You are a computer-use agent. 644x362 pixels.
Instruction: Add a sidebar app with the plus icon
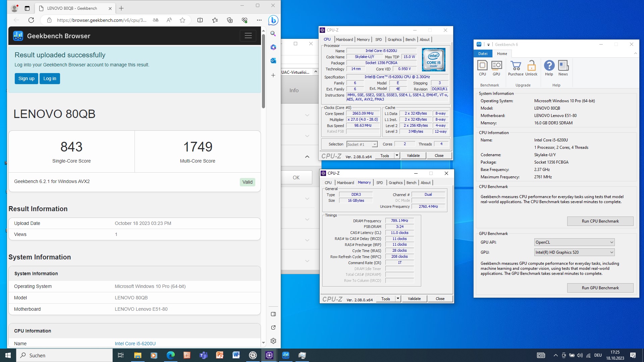coord(273,75)
